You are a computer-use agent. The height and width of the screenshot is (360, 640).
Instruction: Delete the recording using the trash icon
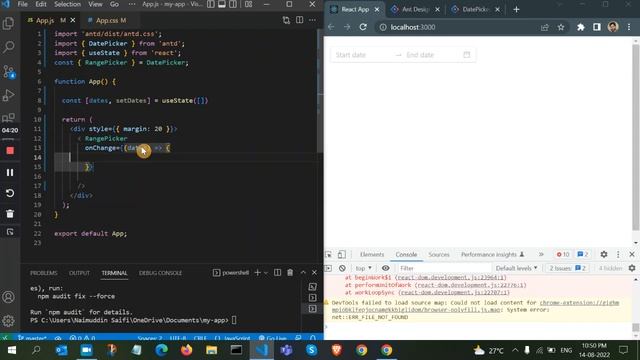(10, 213)
